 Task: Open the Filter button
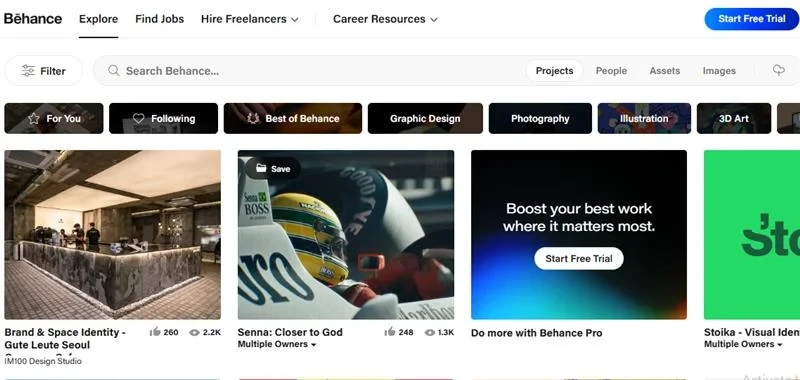(x=43, y=71)
